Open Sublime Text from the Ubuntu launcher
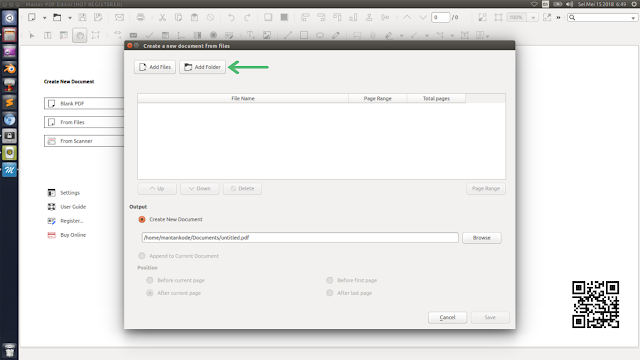 (x=9, y=102)
